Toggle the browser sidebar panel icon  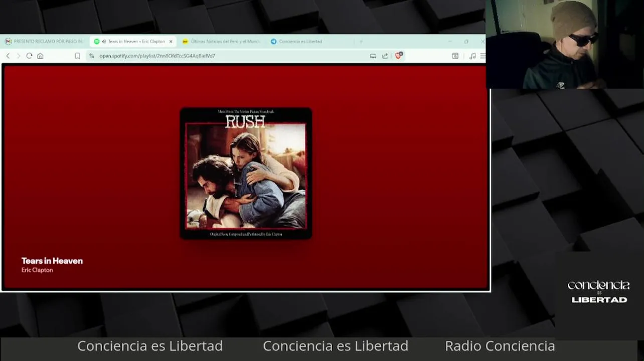tap(455, 56)
